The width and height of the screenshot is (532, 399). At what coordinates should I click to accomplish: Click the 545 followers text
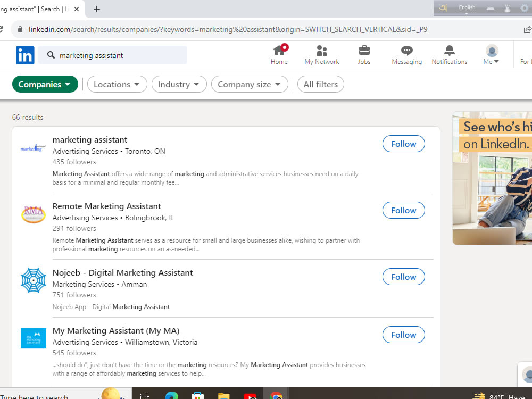click(x=74, y=353)
